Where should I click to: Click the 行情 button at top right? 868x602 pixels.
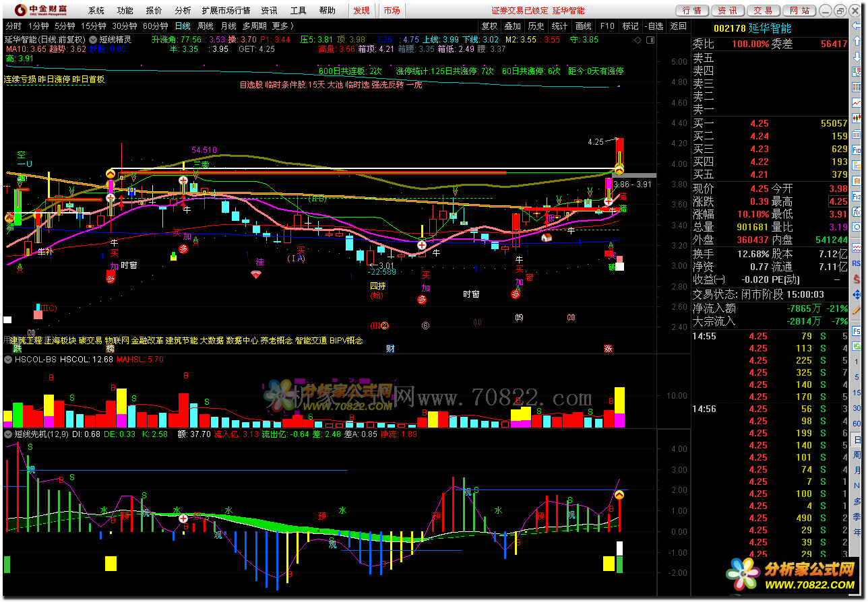(691, 10)
